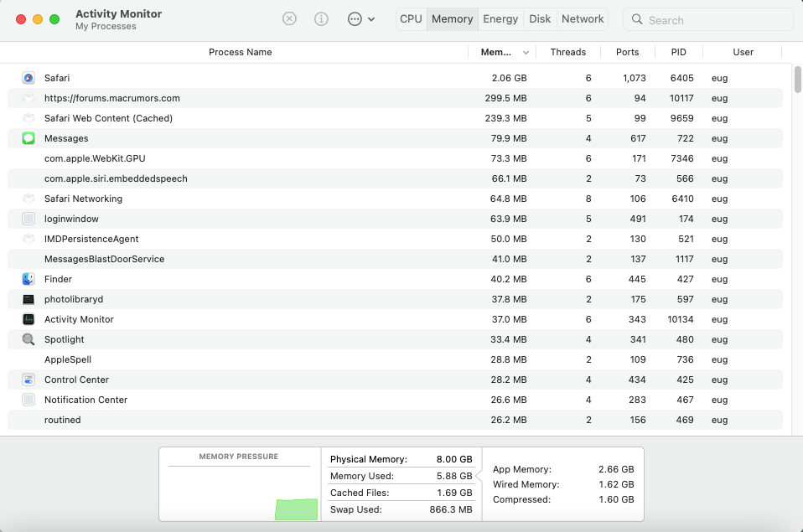This screenshot has width=803, height=532.
Task: Click the process info inspect icon
Action: [x=321, y=18]
